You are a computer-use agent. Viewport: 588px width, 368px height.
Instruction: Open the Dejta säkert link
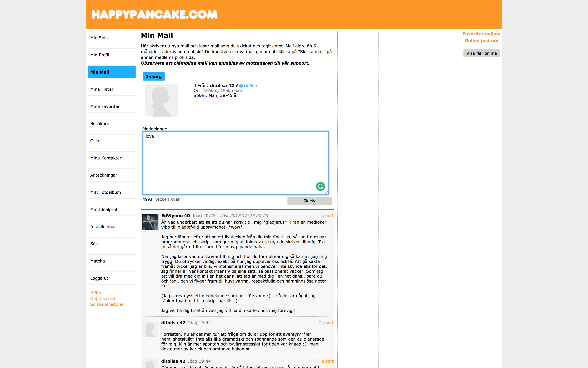(103, 299)
